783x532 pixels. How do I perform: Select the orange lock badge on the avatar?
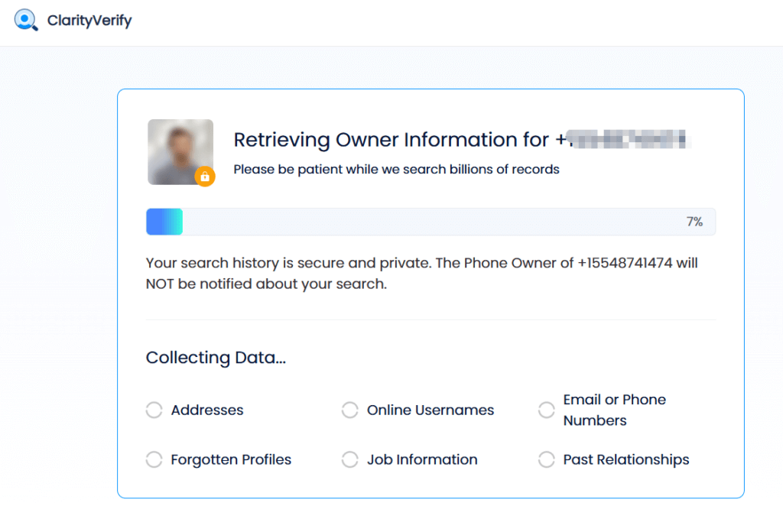click(205, 177)
